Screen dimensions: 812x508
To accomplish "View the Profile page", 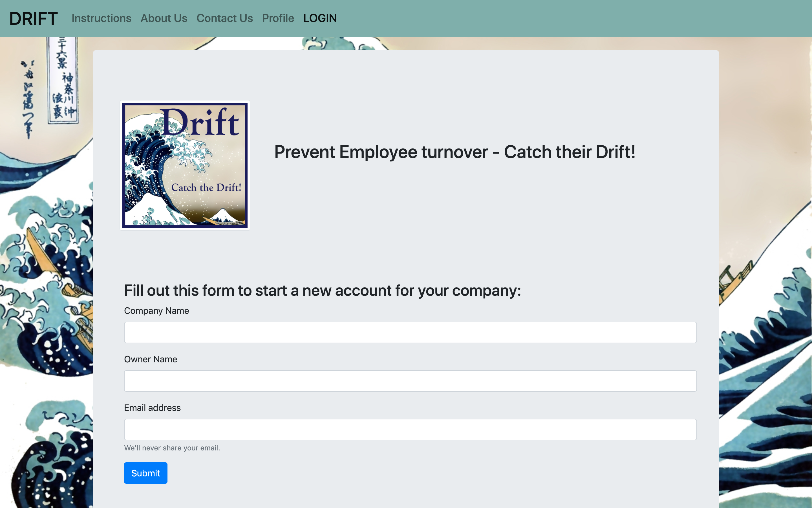I will pos(278,18).
